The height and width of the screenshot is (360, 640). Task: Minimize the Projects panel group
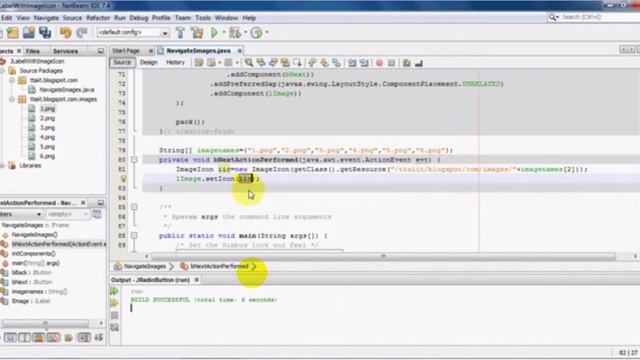pos(100,51)
